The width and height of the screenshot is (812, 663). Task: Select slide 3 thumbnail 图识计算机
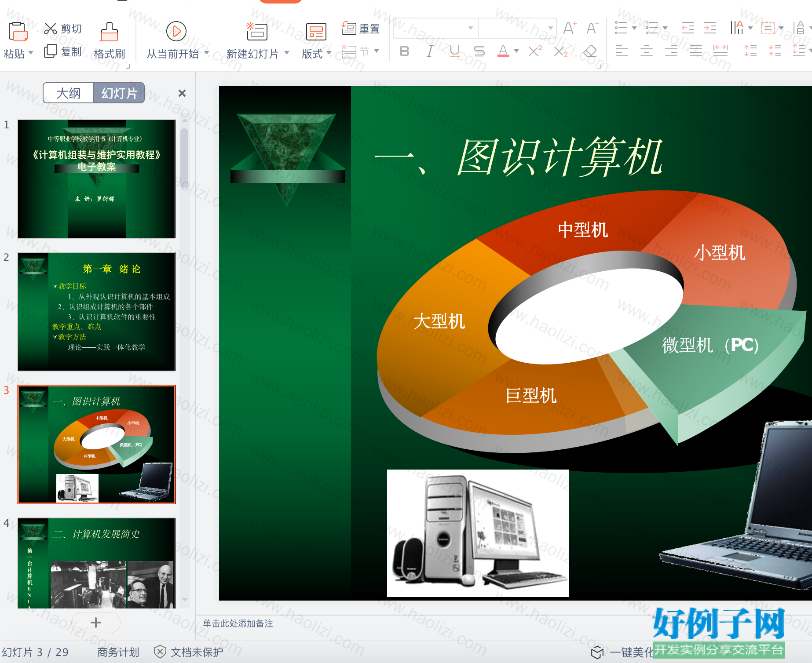tap(96, 444)
